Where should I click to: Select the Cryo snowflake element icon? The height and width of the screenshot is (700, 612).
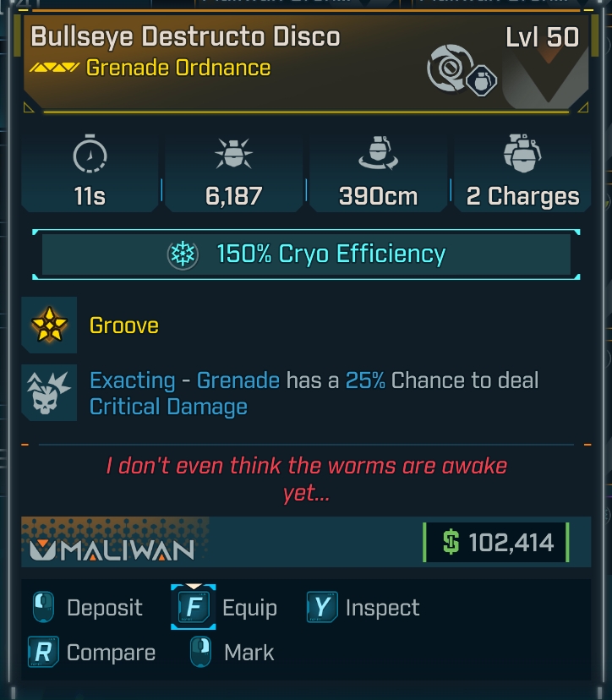pyautogui.click(x=183, y=254)
